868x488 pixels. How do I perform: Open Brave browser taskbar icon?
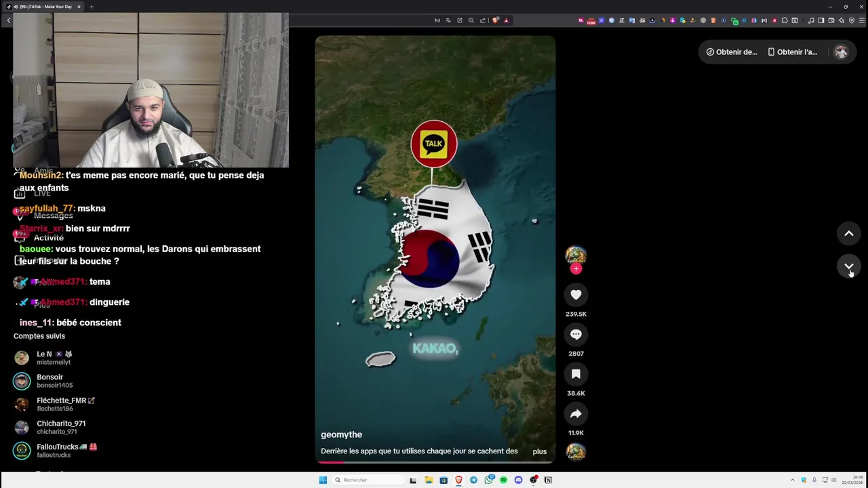click(458, 480)
